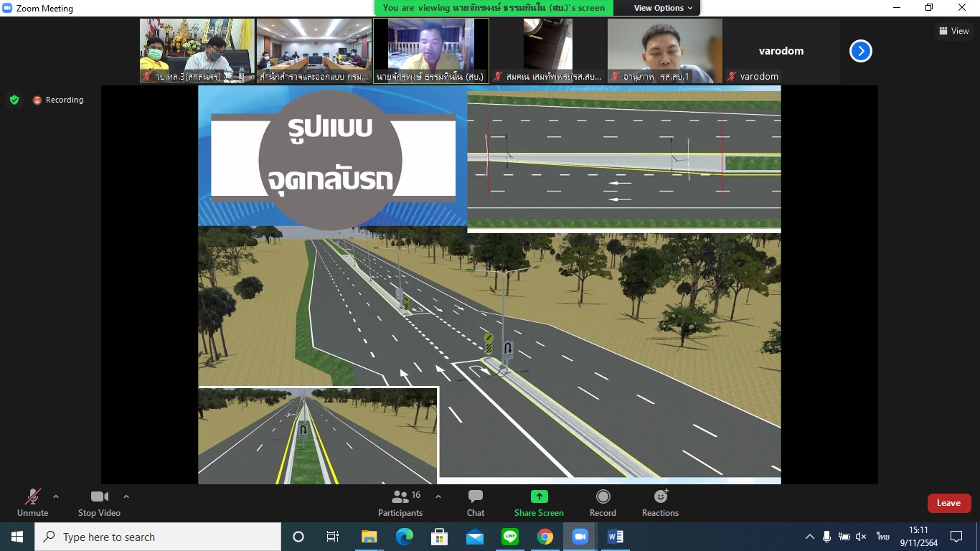Expand video options arrow beside Stop Video
This screenshot has width=980, height=551.
tap(126, 496)
